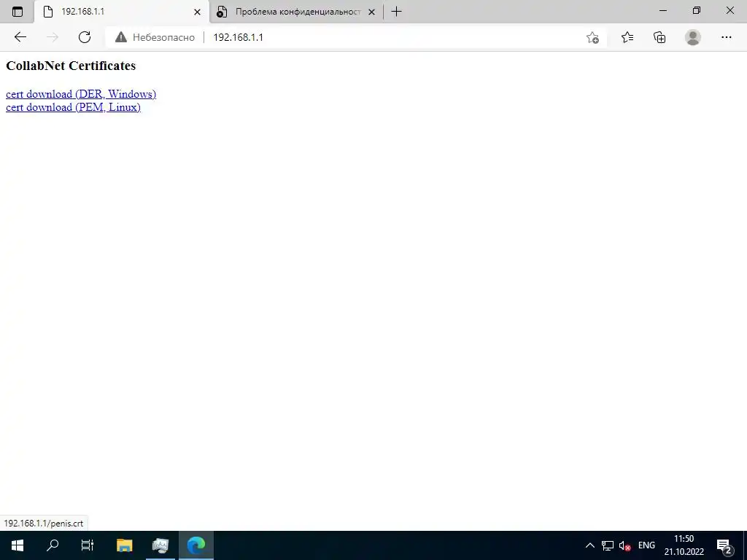This screenshot has width=747, height=560.
Task: Restore down the Edge window
Action: click(x=697, y=10)
